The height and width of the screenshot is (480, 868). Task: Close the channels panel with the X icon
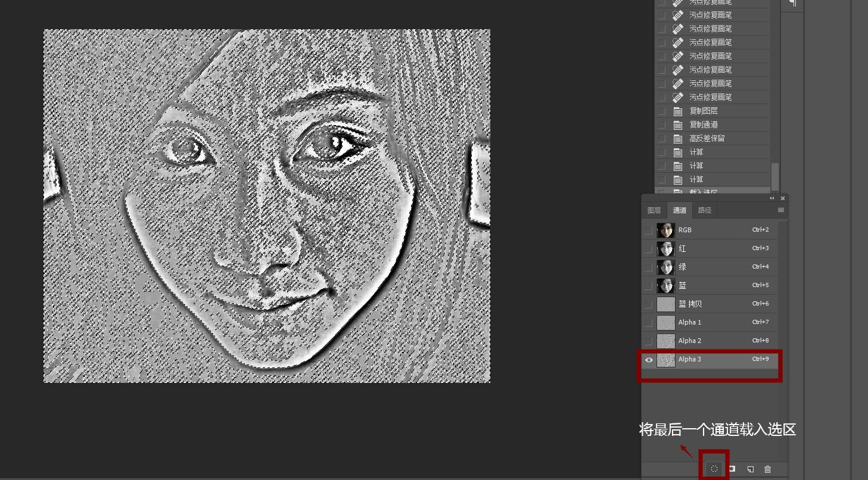click(783, 198)
